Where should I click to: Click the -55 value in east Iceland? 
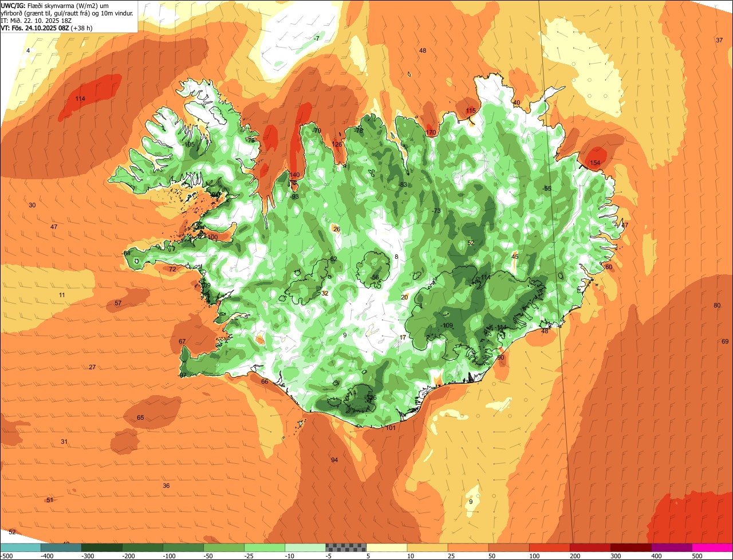[547, 188]
